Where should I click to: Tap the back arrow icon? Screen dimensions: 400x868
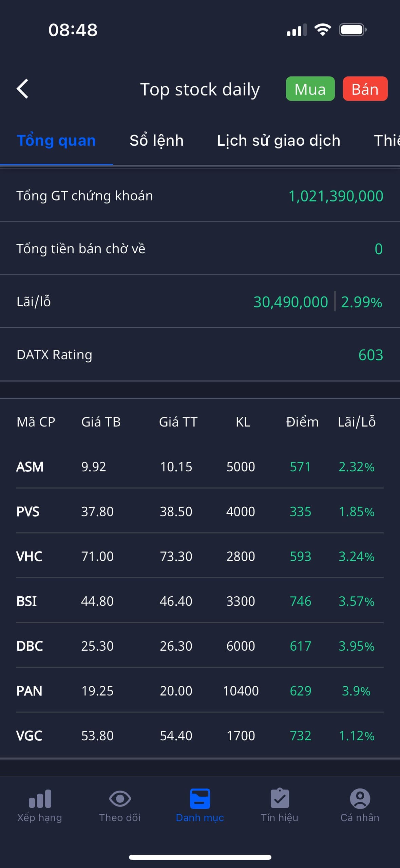23,89
